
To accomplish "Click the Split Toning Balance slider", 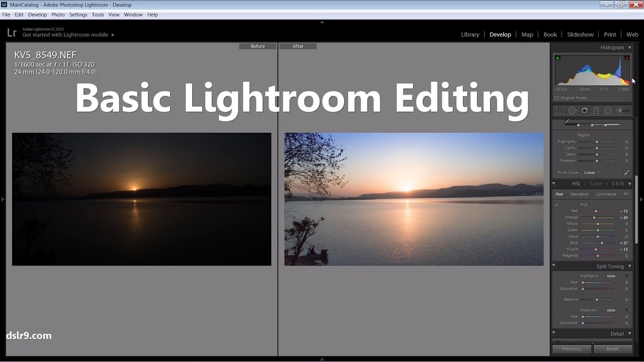I will [x=597, y=300].
